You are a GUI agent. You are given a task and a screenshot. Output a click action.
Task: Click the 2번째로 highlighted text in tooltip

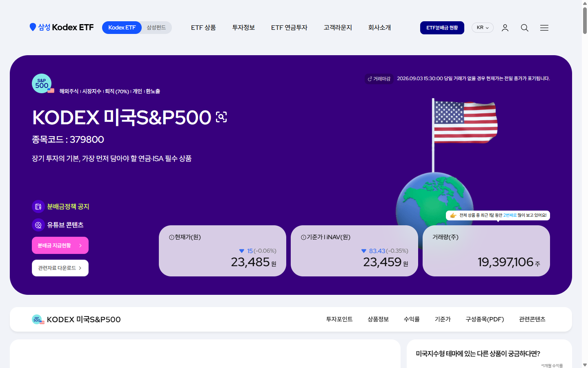(x=510, y=215)
